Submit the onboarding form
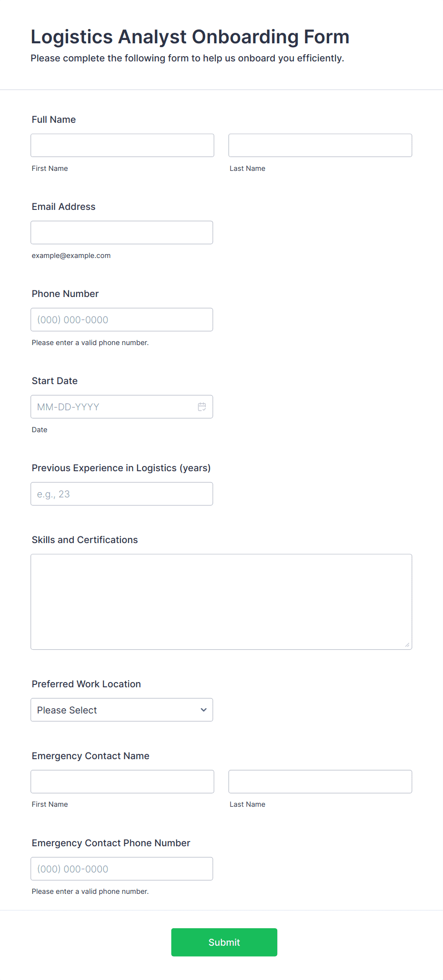 pyautogui.click(x=224, y=942)
